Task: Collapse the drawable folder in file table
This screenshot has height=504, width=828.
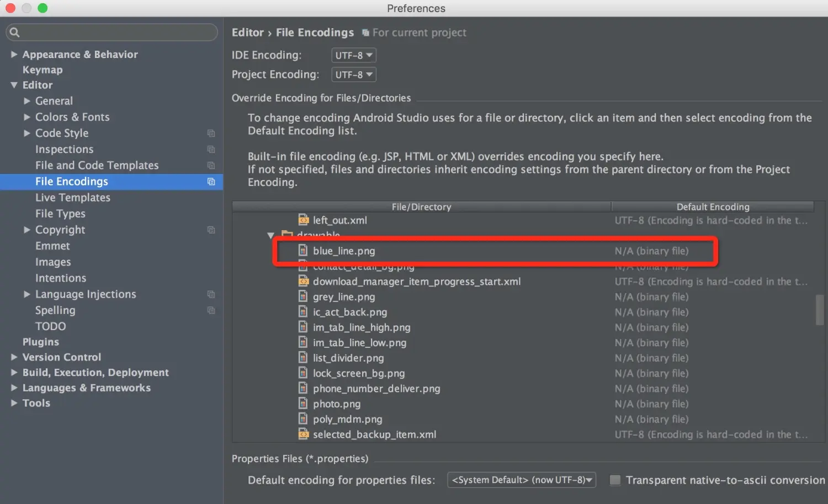Action: 271,235
